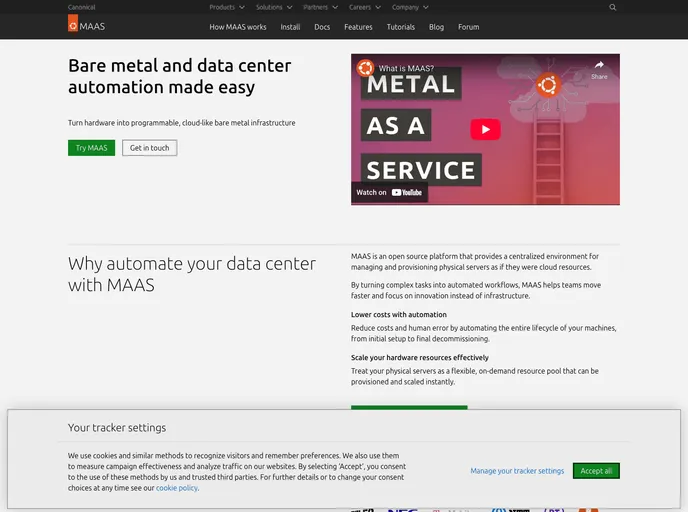Image resolution: width=688 pixels, height=512 pixels.
Task: Open Watch on YouTube link
Action: pyautogui.click(x=389, y=192)
